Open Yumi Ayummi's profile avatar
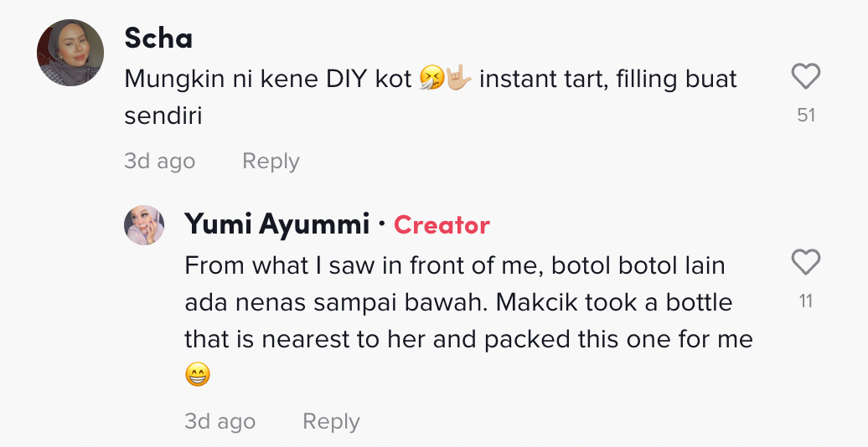Viewport: 868px width, 447px height. (x=144, y=225)
